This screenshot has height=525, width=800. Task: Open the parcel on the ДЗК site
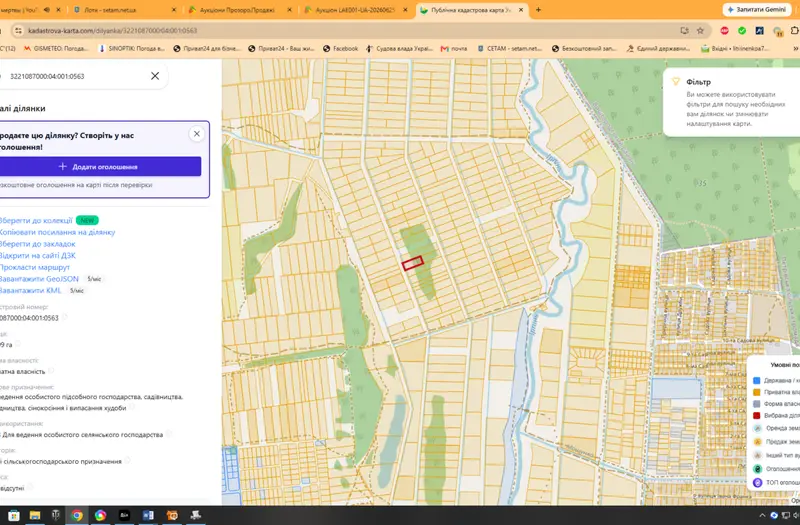[x=37, y=256]
